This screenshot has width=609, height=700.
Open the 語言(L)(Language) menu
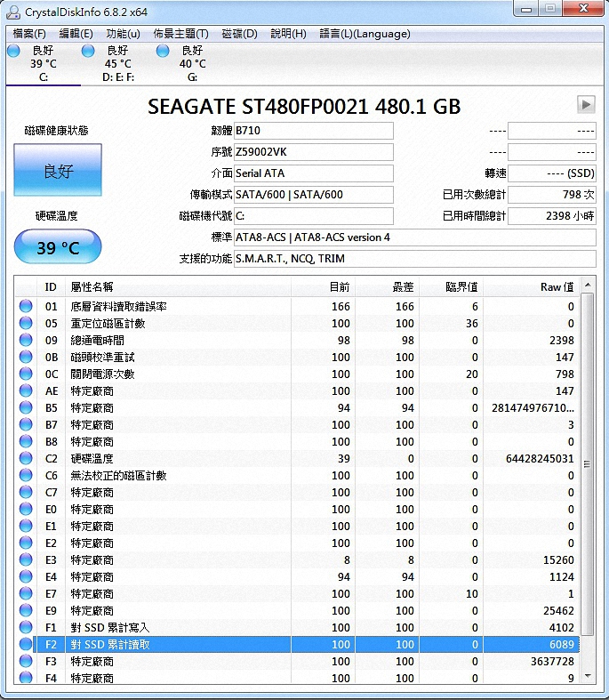365,34
